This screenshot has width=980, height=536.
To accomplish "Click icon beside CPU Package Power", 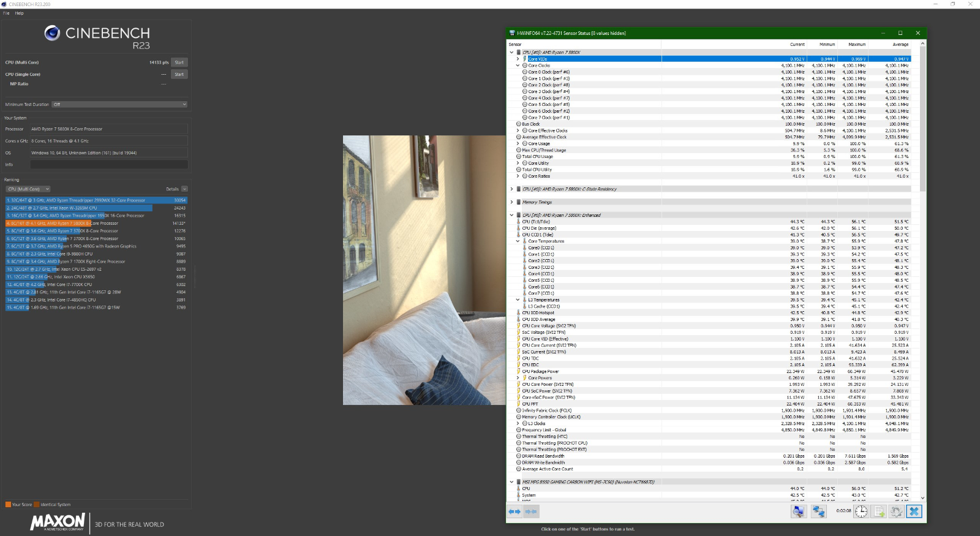I will (519, 371).
